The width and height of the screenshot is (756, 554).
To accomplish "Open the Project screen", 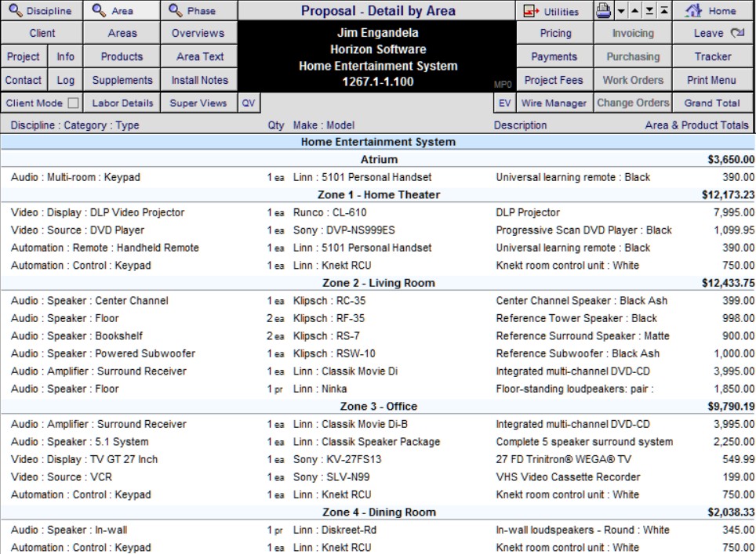I will (24, 57).
